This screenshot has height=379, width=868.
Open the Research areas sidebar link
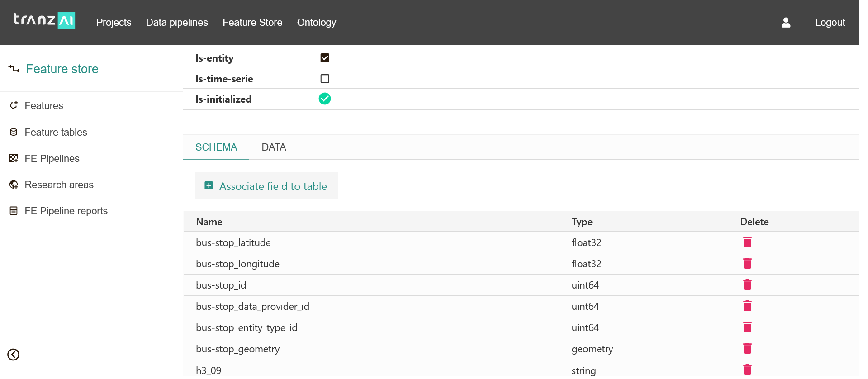tap(59, 185)
